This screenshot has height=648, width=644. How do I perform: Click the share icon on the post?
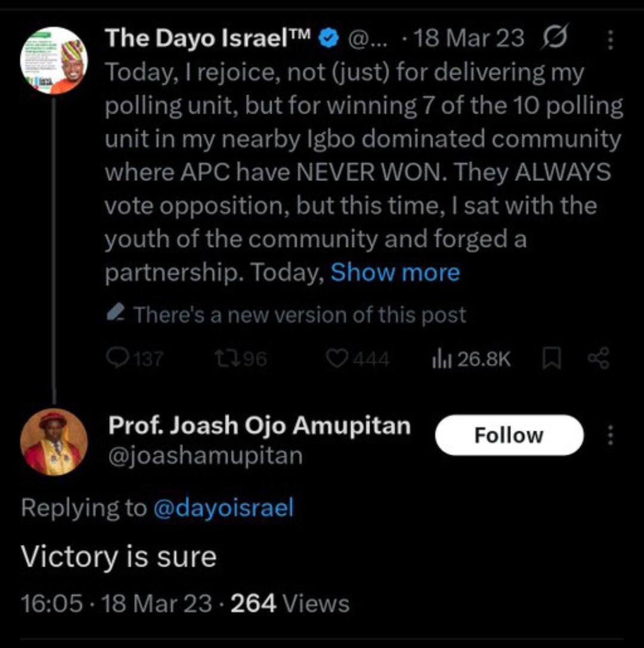click(599, 358)
